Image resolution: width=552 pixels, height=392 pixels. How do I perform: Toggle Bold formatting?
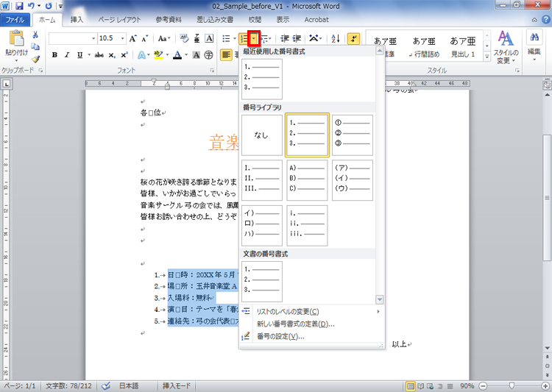click(54, 55)
